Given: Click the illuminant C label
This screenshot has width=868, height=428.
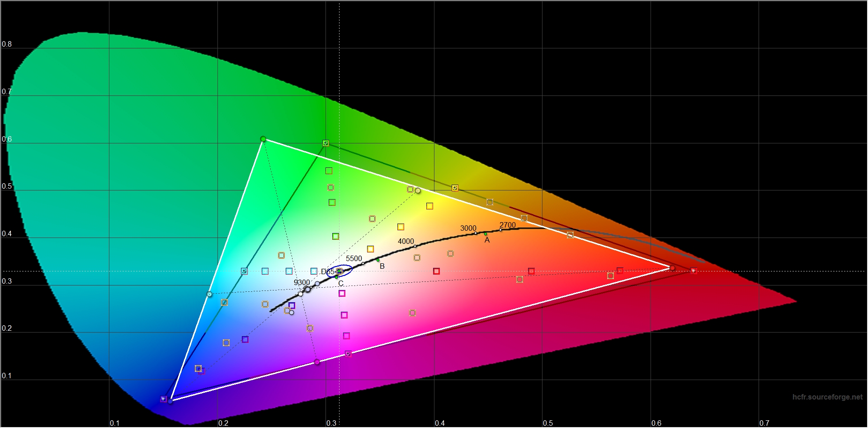Looking at the screenshot, I should tap(341, 284).
